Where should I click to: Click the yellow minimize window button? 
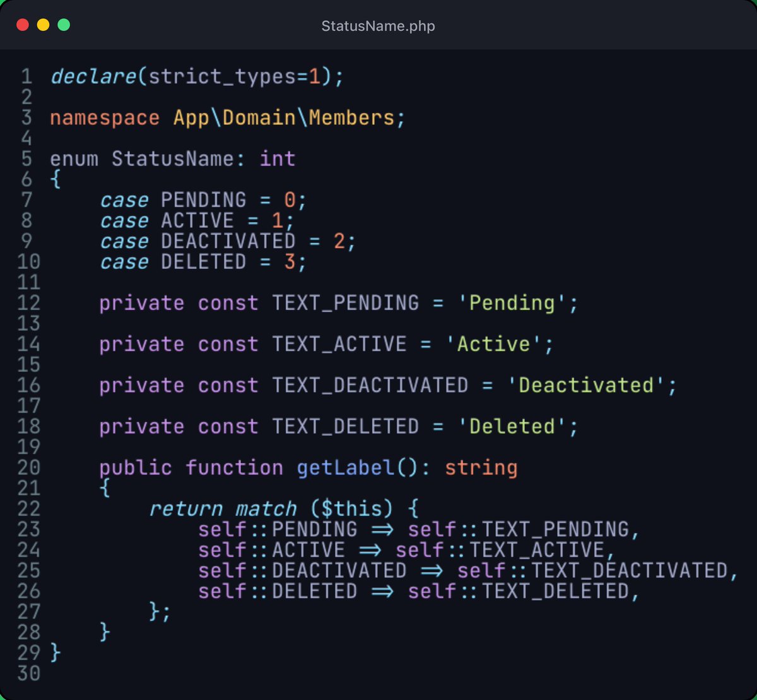point(43,25)
